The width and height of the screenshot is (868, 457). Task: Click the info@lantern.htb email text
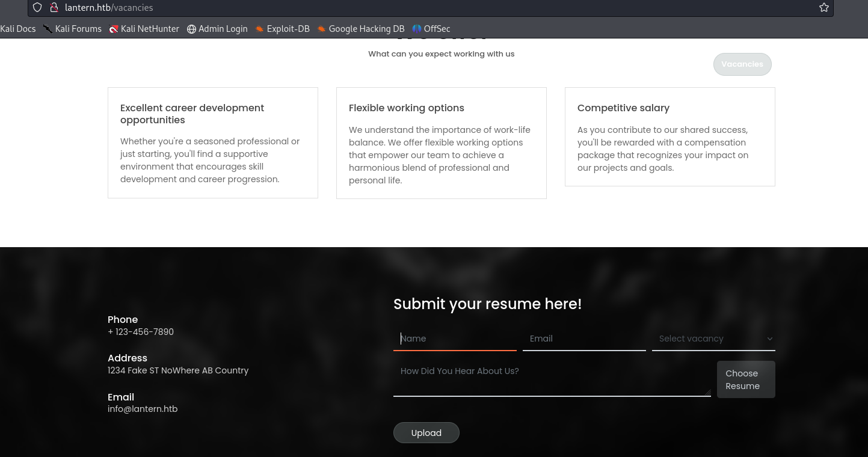(x=143, y=409)
